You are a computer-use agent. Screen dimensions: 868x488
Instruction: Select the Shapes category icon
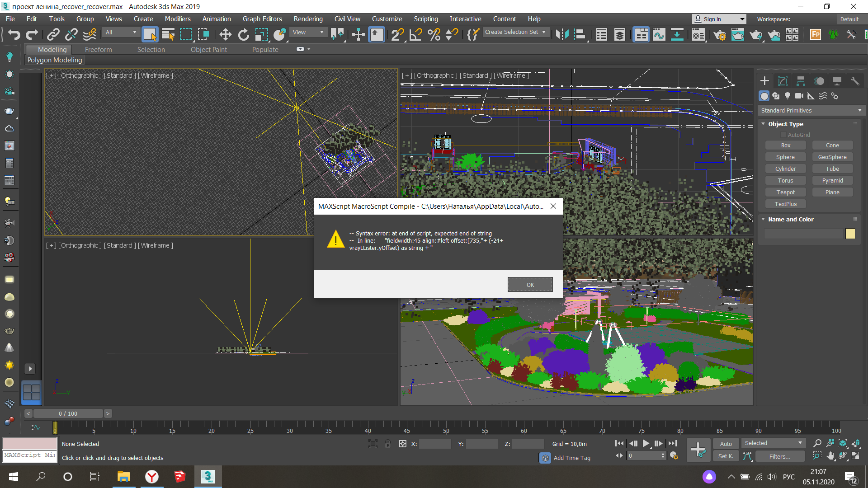click(776, 96)
